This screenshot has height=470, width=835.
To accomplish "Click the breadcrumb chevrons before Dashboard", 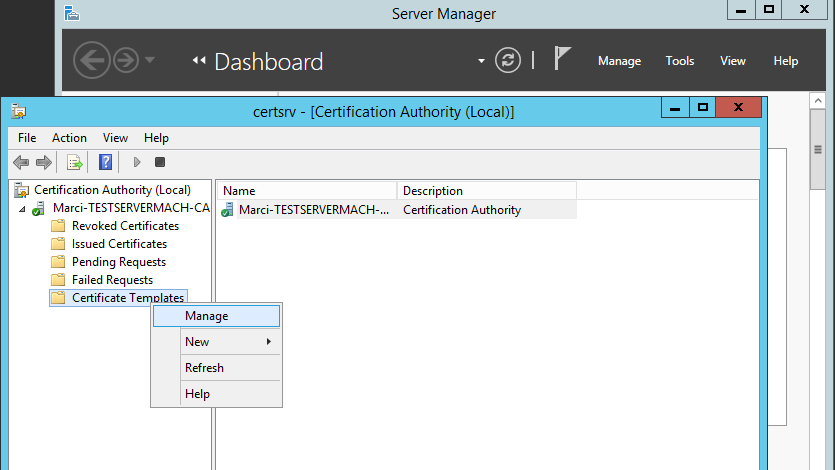I will (x=199, y=60).
